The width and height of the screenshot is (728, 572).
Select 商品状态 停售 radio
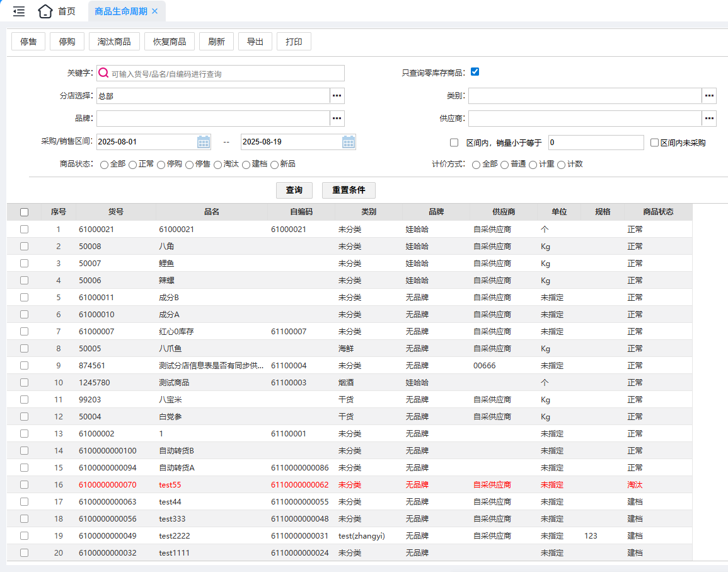(189, 165)
